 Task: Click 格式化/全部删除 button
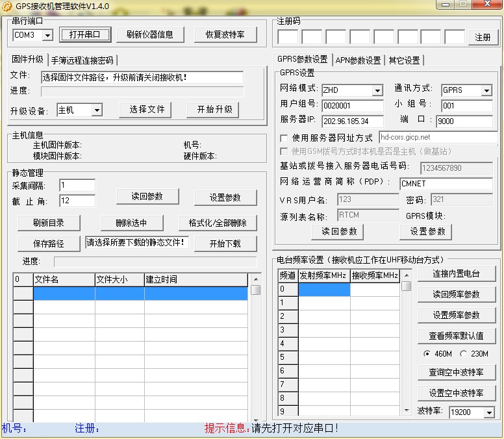tap(218, 223)
